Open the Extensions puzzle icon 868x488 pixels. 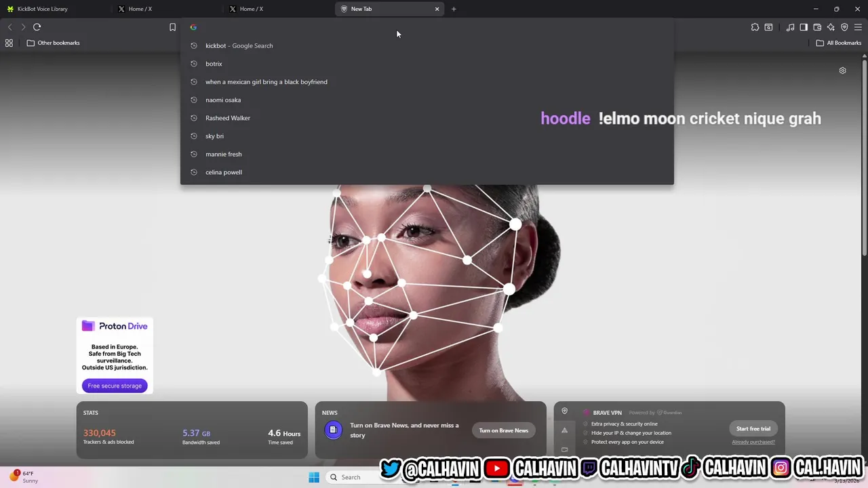pyautogui.click(x=755, y=27)
